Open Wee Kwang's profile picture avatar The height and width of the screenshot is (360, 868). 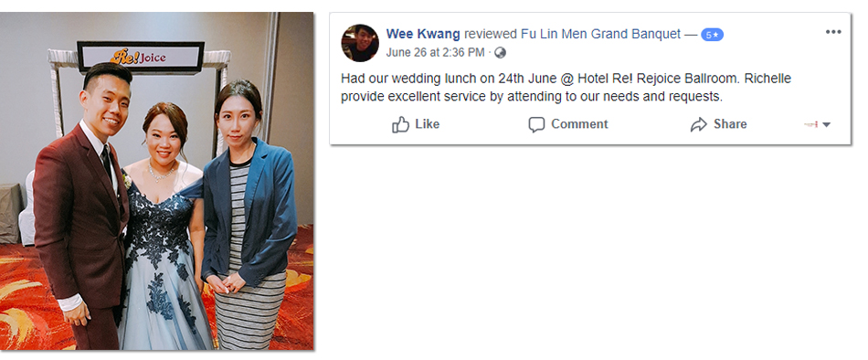360,43
